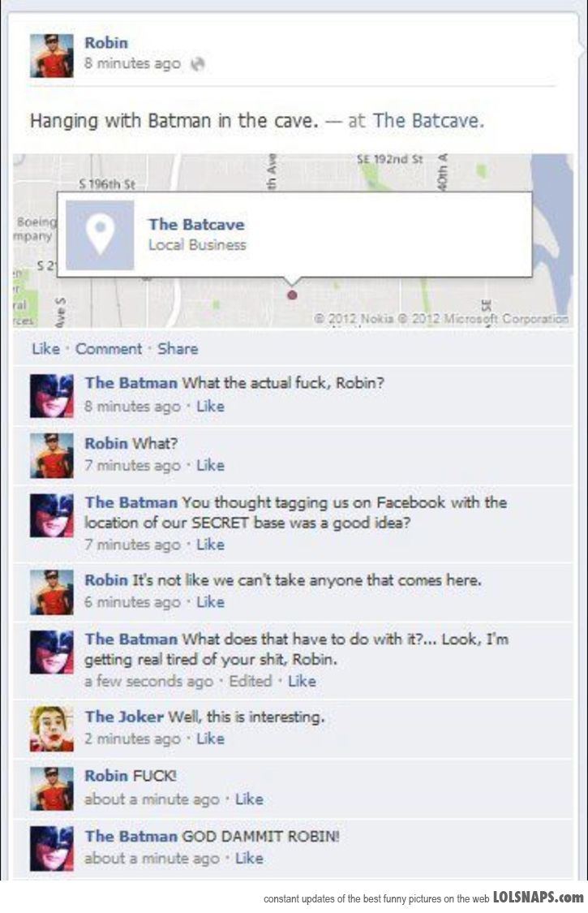Click The Batman's avatar on first comment
The height and width of the screenshot is (913, 588).
pyautogui.click(x=52, y=396)
